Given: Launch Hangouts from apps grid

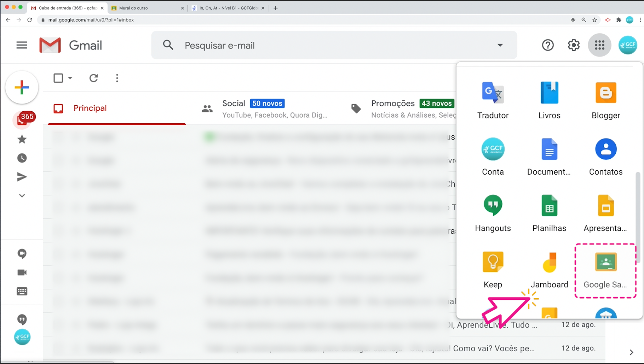Looking at the screenshot, I should pyautogui.click(x=493, y=213).
